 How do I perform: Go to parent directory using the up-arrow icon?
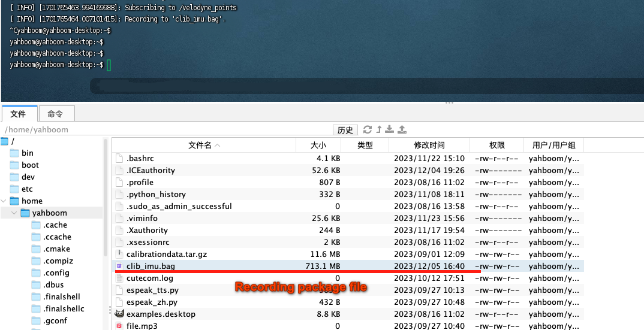(379, 130)
